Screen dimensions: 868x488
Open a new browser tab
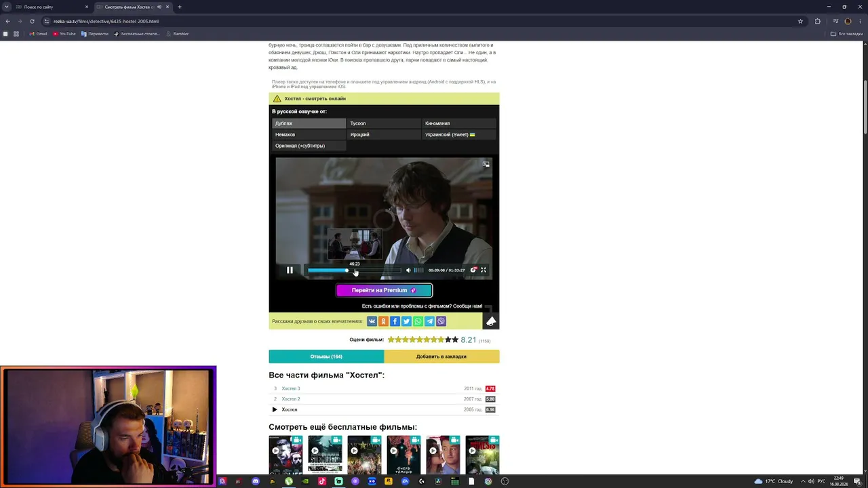tap(180, 7)
